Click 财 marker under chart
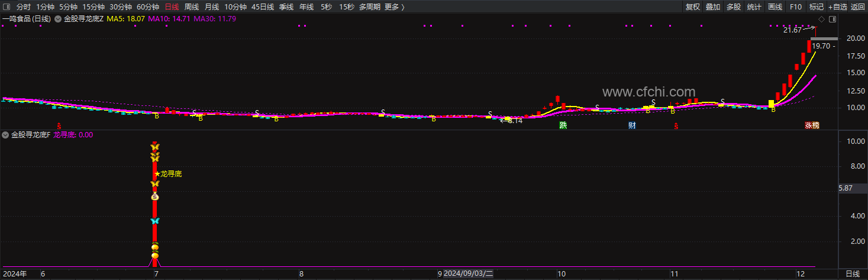 click(x=632, y=125)
